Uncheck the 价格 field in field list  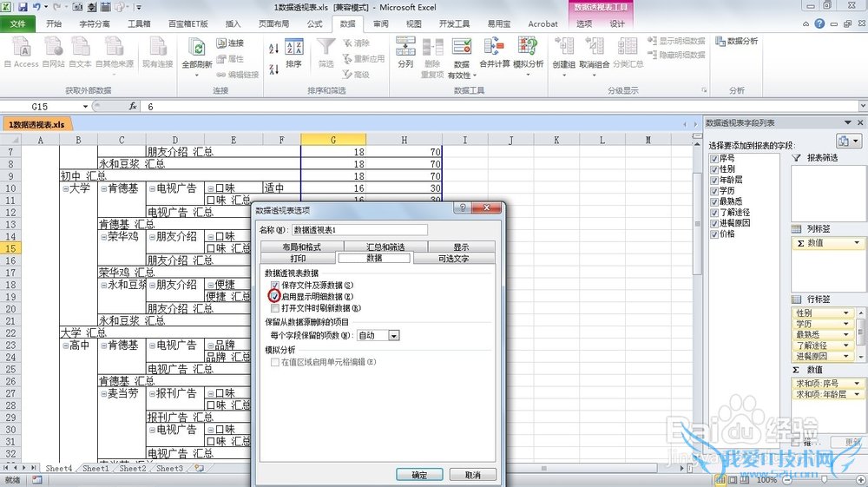click(713, 234)
